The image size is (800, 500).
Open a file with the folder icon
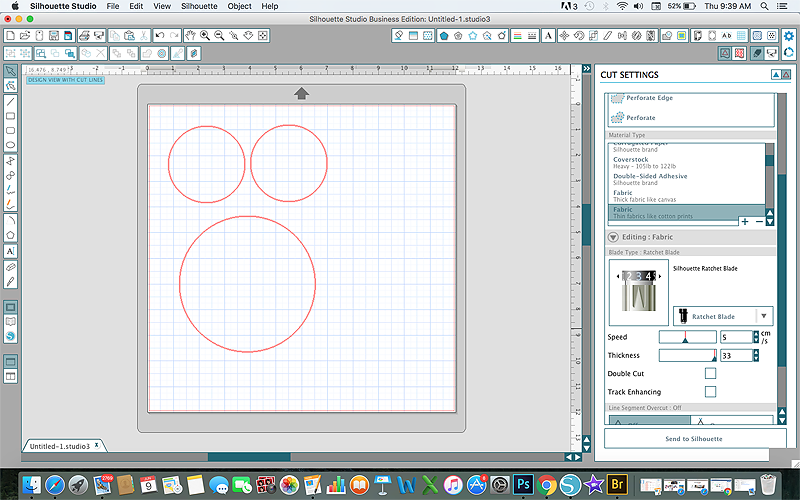click(24, 36)
